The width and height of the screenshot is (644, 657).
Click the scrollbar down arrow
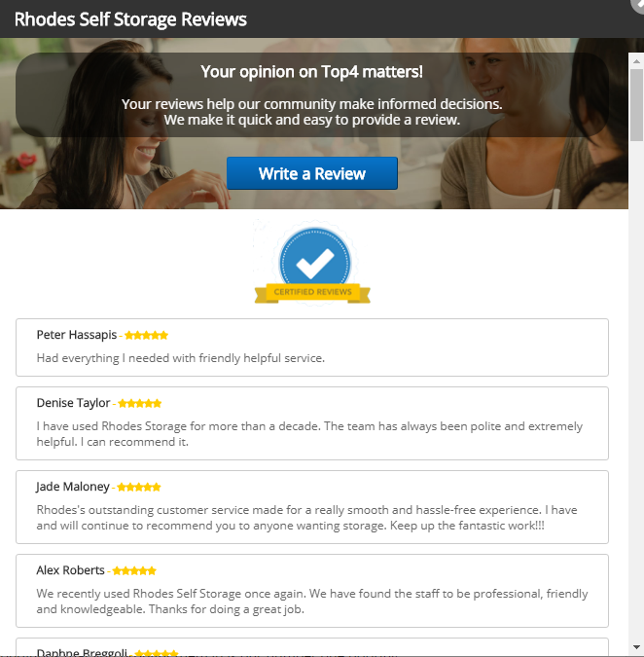coord(636,647)
